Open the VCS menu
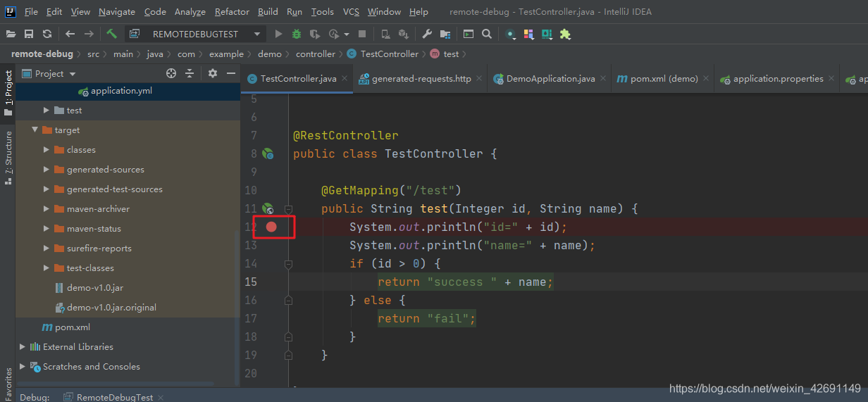Screen dimensions: 868x402 pyautogui.click(x=351, y=12)
